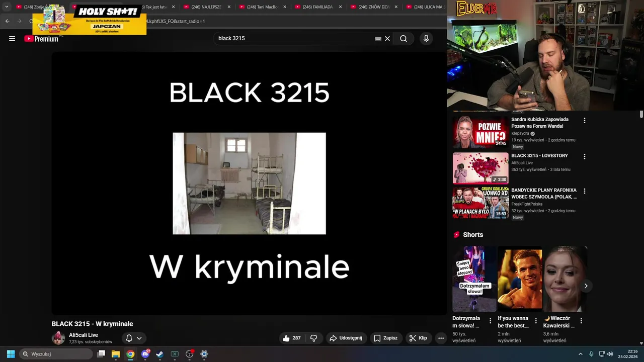Open options for BLACK 3215 - LOVESTORY
Viewport: 644px width, 362px height.
point(584,156)
